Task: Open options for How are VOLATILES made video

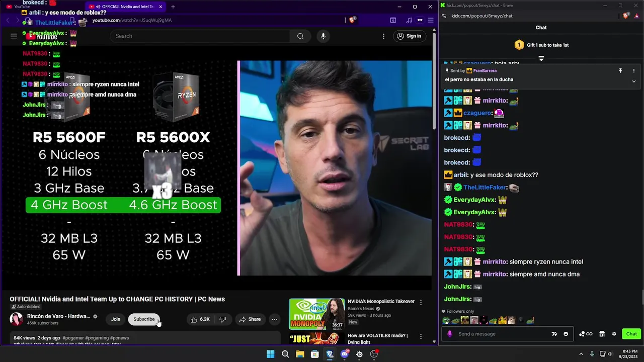Action: click(x=421, y=336)
